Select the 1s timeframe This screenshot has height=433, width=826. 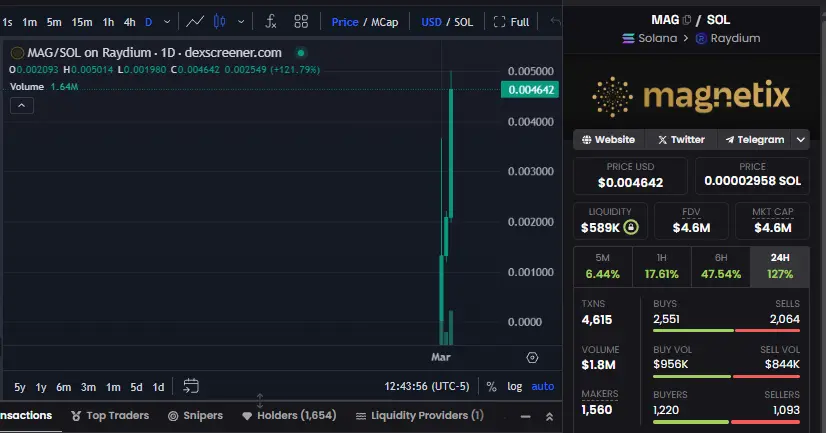[x=7, y=22]
